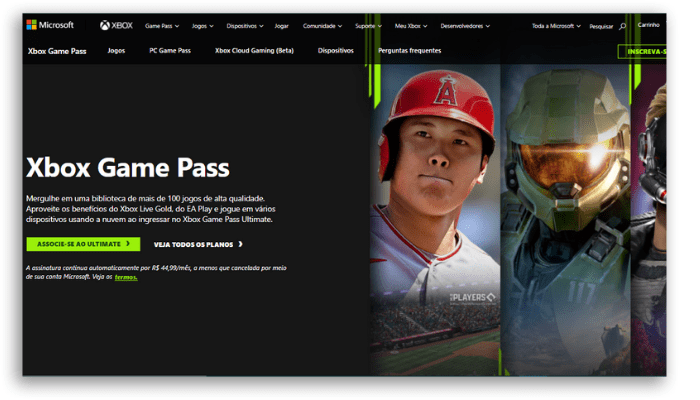The width and height of the screenshot is (700, 400).
Task: Open the termos link
Action: coord(126,277)
